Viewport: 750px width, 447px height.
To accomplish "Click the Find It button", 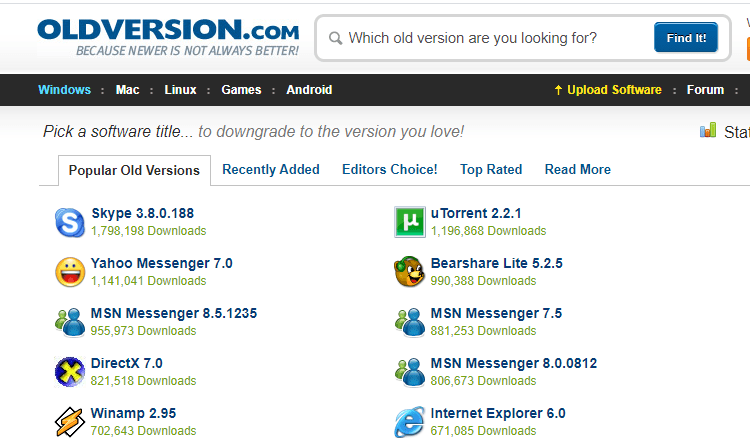I will [686, 37].
